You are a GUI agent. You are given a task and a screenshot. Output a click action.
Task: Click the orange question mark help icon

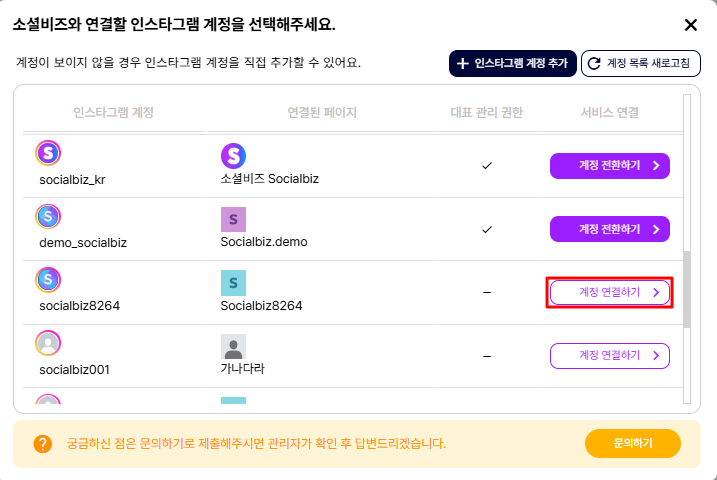[x=42, y=443]
